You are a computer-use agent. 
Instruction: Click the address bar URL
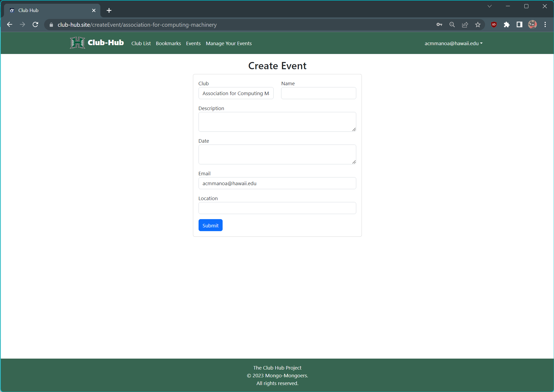pyautogui.click(x=137, y=25)
